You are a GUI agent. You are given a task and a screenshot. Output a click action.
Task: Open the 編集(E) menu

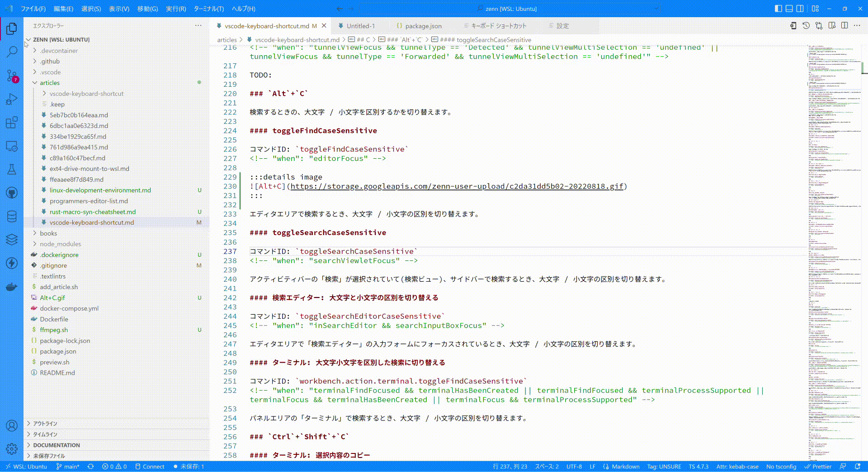pyautogui.click(x=63, y=9)
